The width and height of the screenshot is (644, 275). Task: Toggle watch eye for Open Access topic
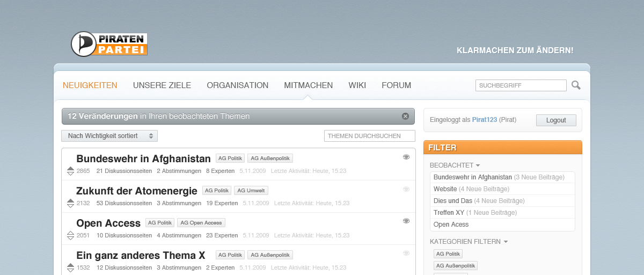[406, 221]
